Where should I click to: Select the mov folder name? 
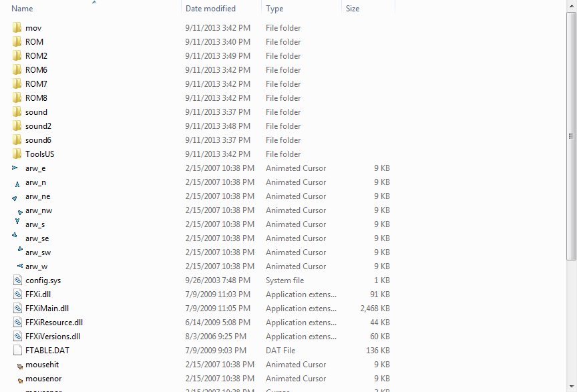coord(33,28)
